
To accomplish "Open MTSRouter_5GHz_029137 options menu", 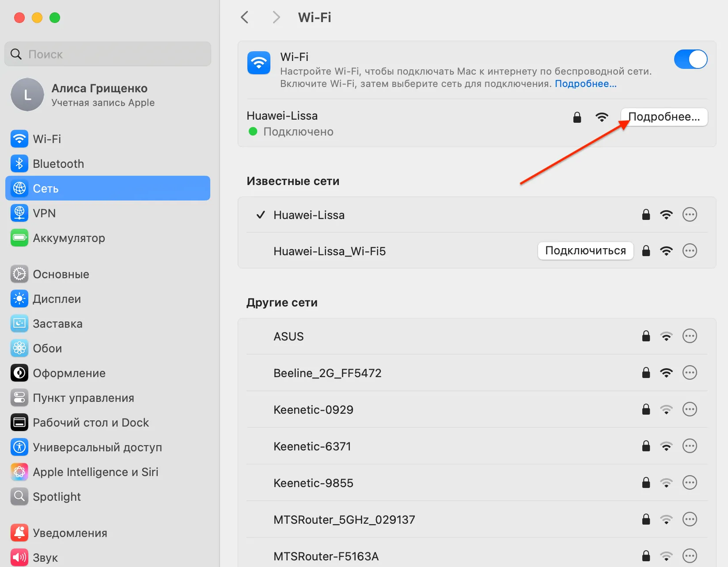I will 690,519.
